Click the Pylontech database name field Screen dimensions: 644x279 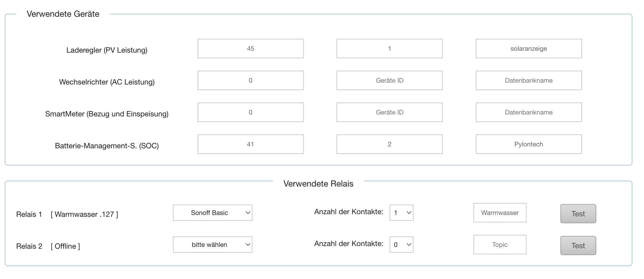pos(529,144)
